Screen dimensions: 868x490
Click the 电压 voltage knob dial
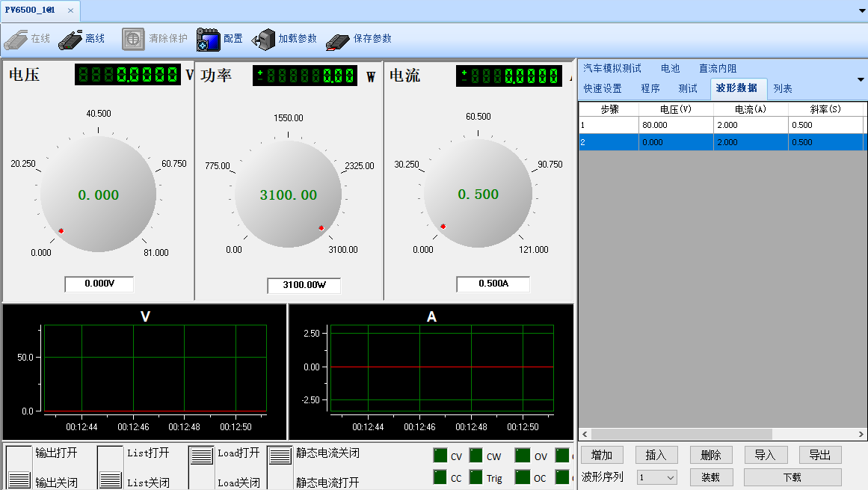[98, 195]
